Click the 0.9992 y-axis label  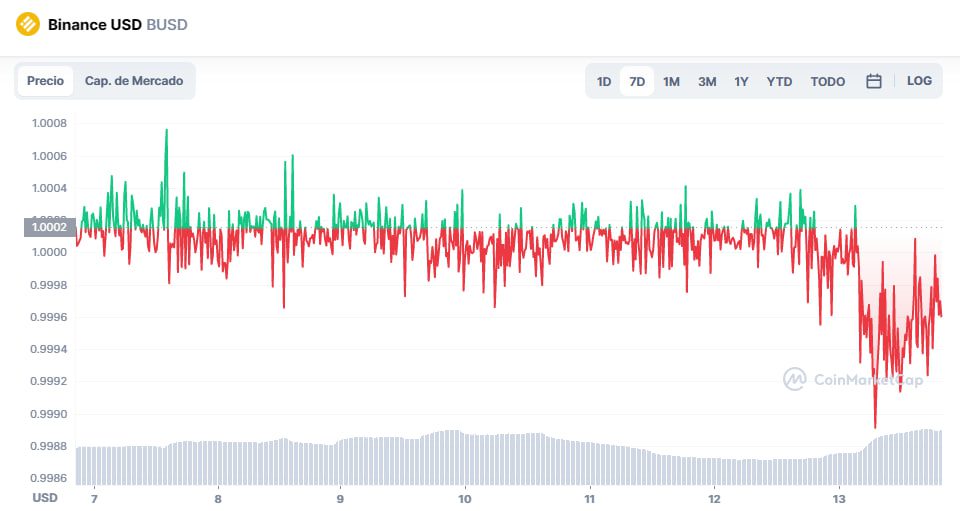pos(49,381)
